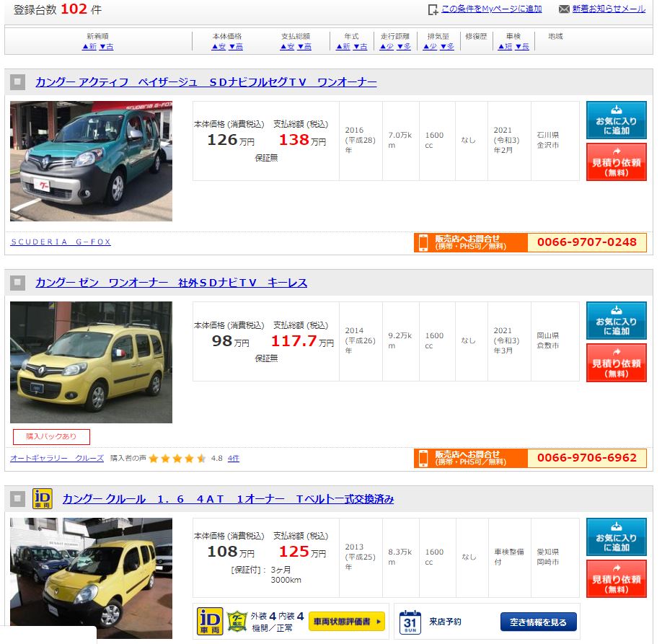Screen dimensions: 662x644
Task: Sort 車検 longest first (▼長)
Action: (522, 46)
